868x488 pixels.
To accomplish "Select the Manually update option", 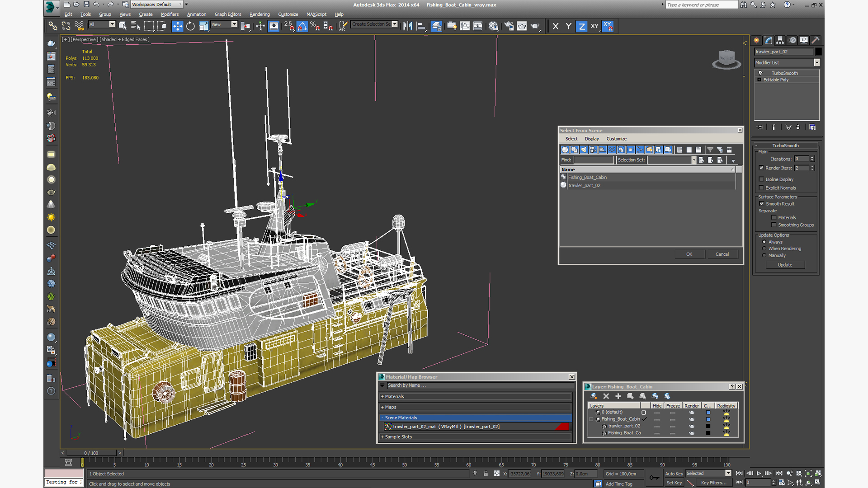I will tap(764, 255).
